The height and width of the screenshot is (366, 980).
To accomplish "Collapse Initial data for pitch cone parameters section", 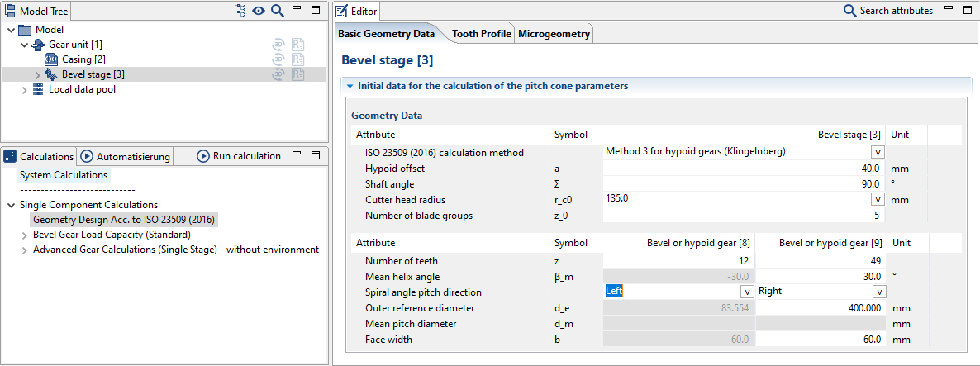I will click(350, 86).
